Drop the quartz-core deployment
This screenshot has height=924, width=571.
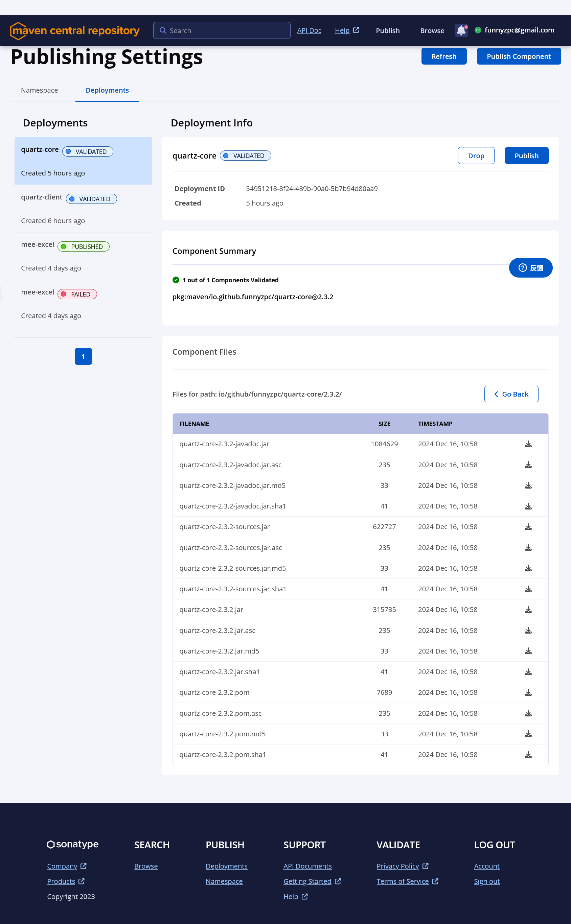coord(476,156)
